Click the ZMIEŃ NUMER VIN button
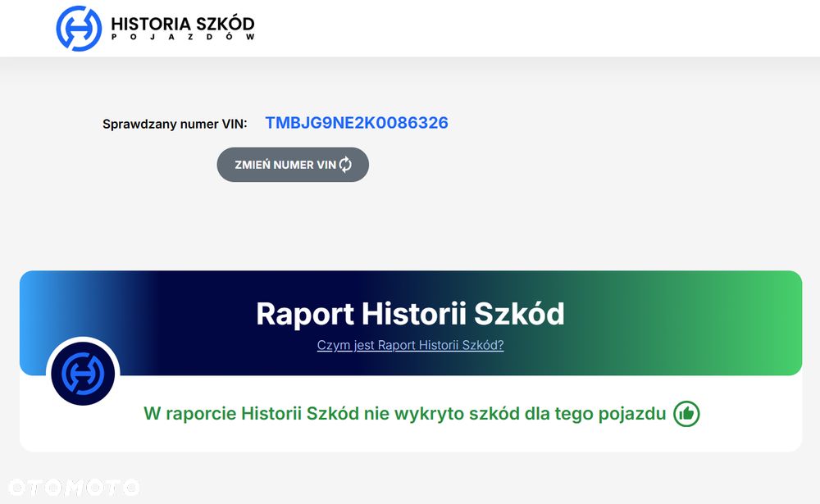Viewport: 820px width, 504px height. (x=293, y=165)
